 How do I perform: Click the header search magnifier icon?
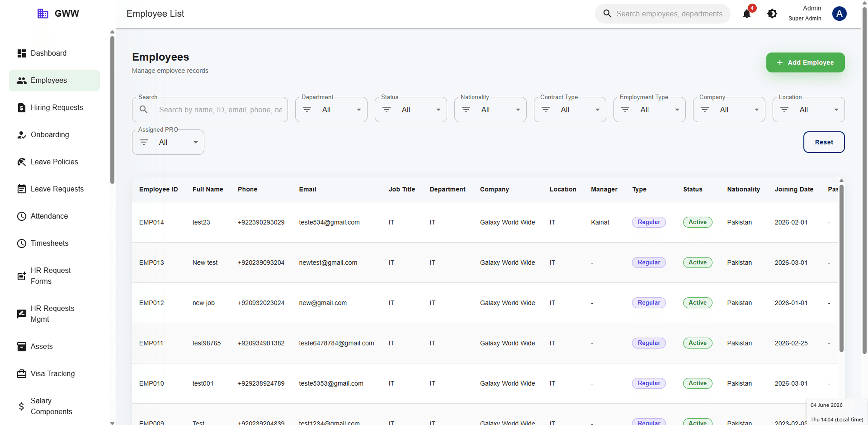point(607,14)
